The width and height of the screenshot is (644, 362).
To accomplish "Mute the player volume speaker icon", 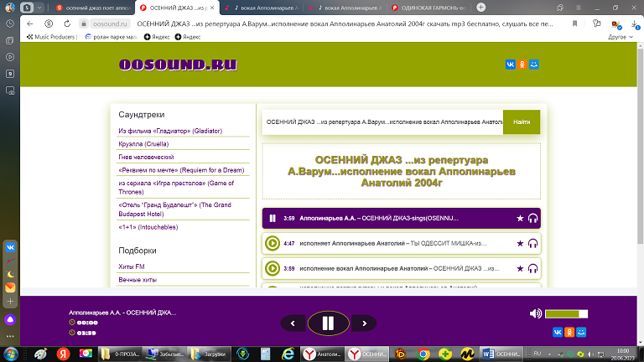I will point(535,313).
